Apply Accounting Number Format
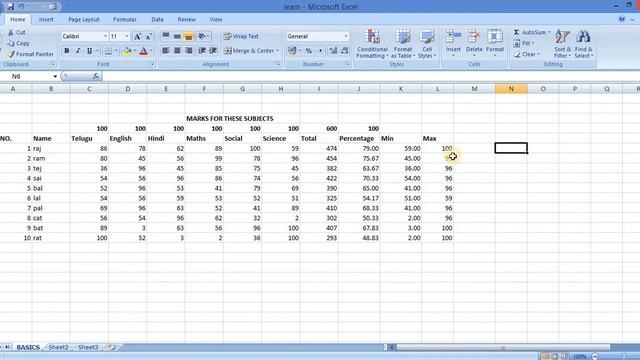Image resolution: width=640 pixels, height=360 pixels. point(292,51)
